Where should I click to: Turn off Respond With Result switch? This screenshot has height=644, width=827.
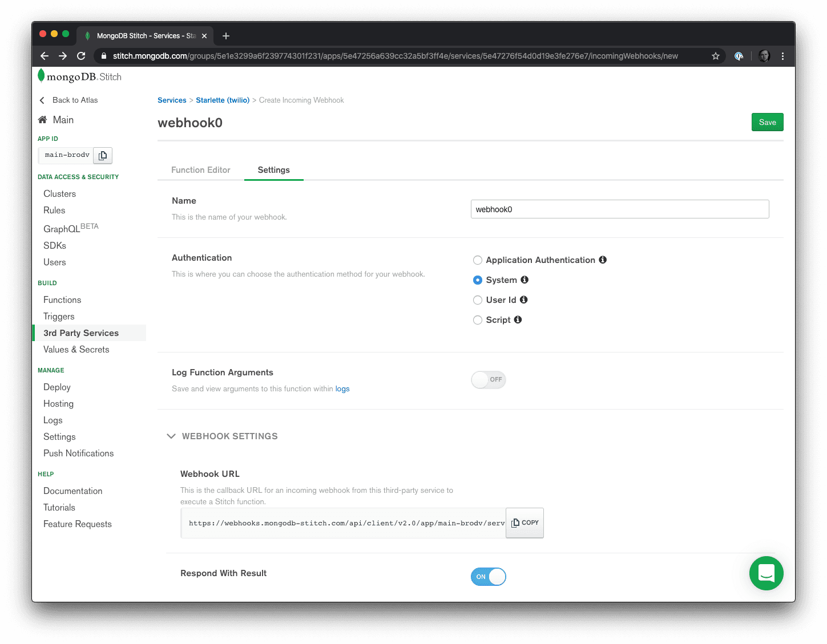(489, 577)
